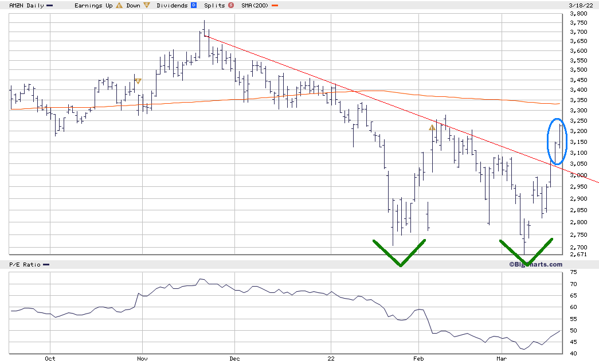Click the P/E axis value 50

(573, 330)
